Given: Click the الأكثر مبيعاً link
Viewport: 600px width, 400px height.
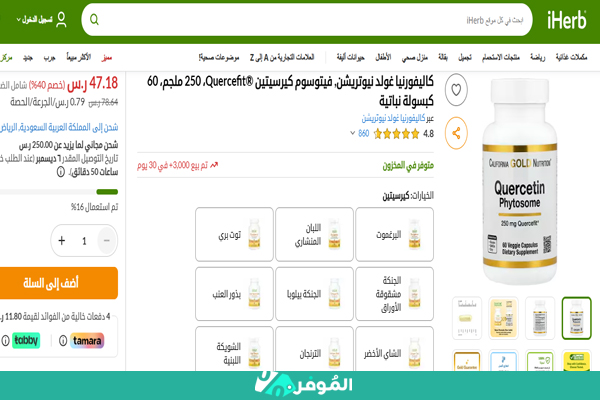Looking at the screenshot, I should (78, 57).
